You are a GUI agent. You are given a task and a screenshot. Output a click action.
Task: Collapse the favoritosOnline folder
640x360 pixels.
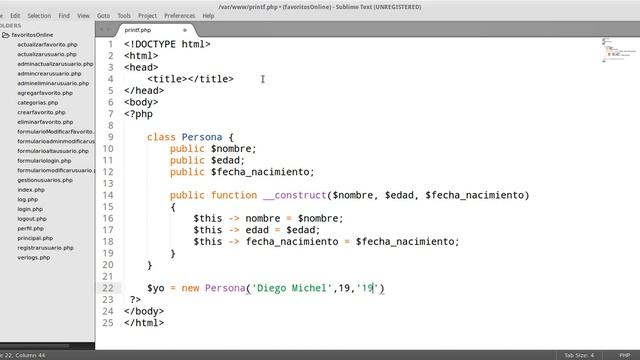coord(28,35)
